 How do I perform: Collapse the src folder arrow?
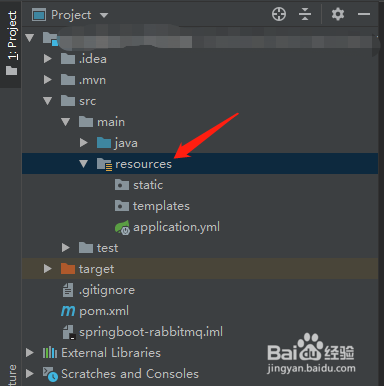(x=48, y=101)
